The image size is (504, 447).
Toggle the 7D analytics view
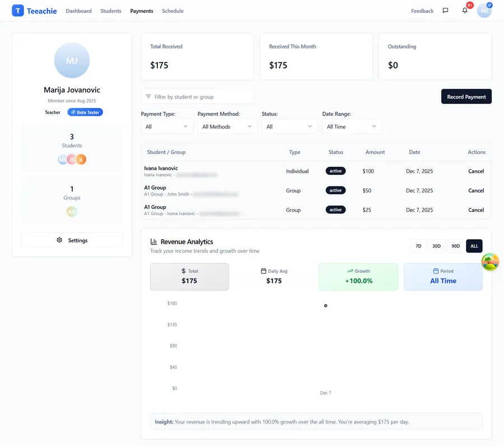418,245
